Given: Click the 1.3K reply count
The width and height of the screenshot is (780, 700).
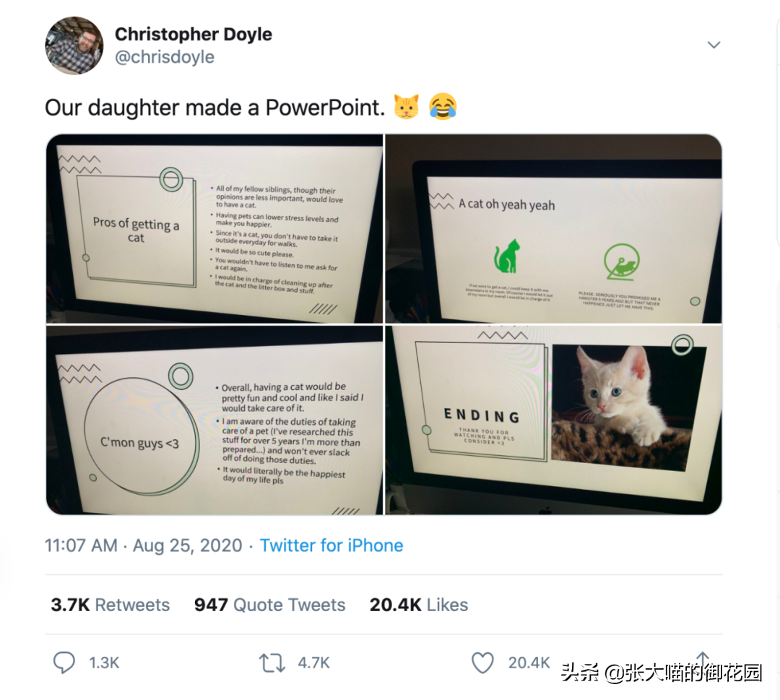Looking at the screenshot, I should (x=104, y=662).
